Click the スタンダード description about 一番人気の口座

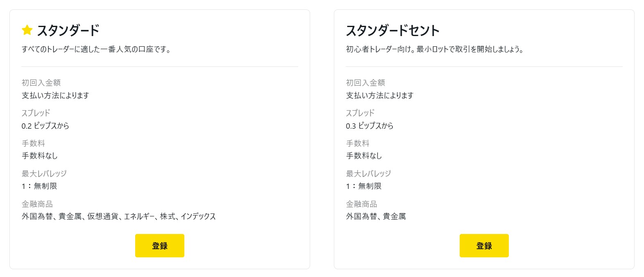click(96, 49)
